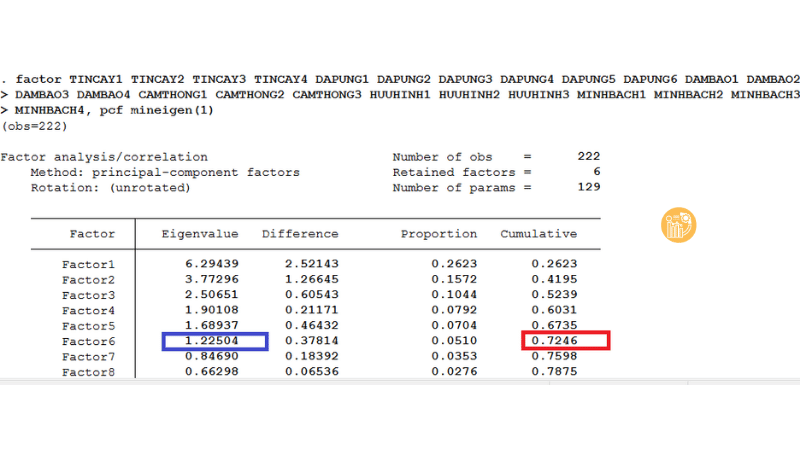Select the Factor1 row label

[88, 264]
